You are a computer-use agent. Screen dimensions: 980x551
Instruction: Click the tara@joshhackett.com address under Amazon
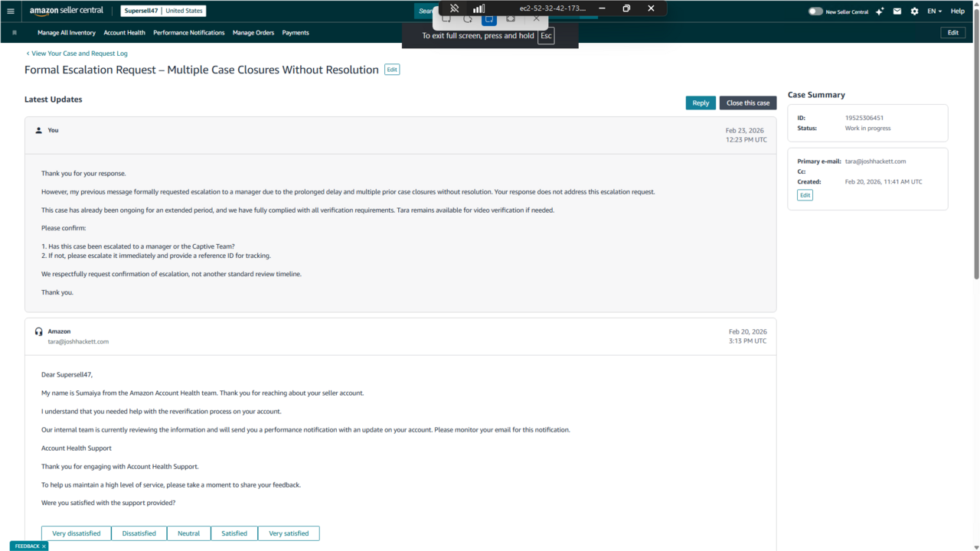click(x=78, y=341)
